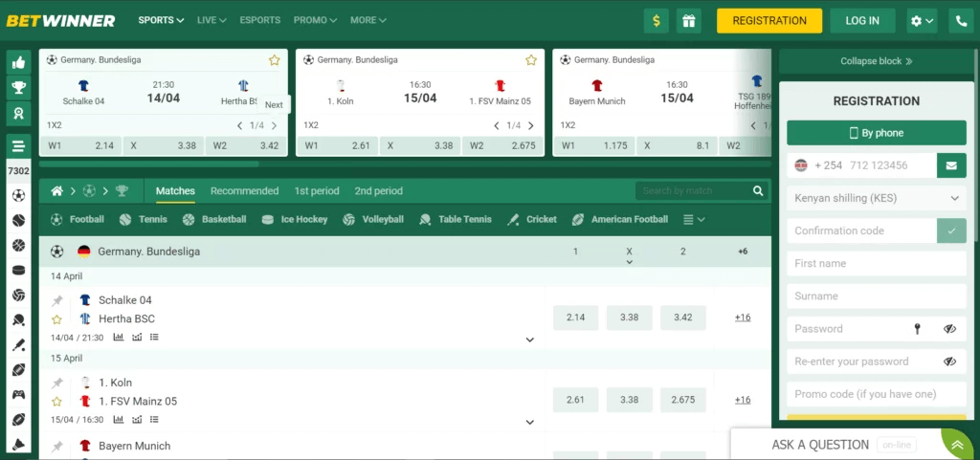Select the gamepad esports icon in sidebar

[19, 394]
